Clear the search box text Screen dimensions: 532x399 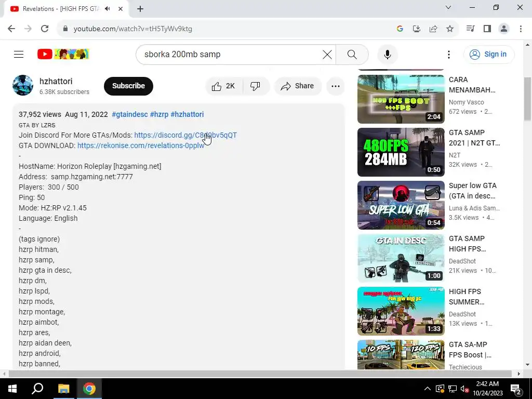[327, 54]
